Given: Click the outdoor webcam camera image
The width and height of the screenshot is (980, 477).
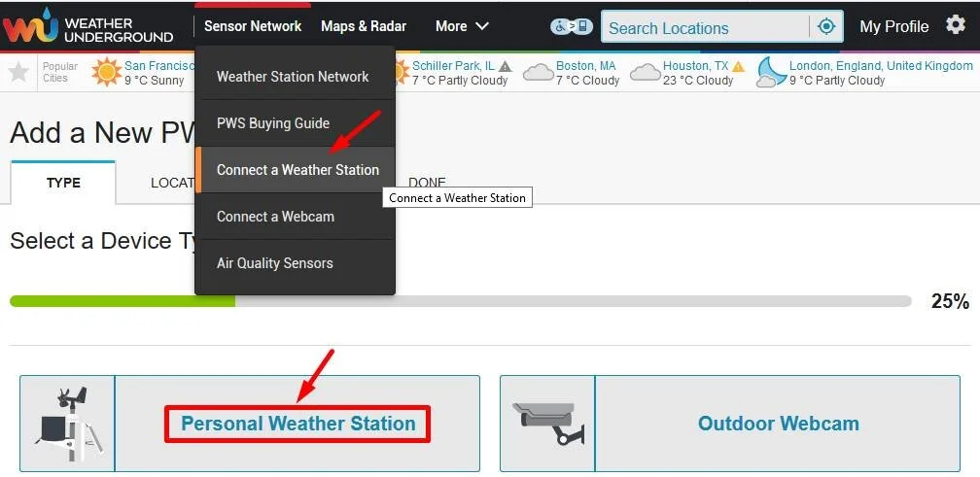Looking at the screenshot, I should click(x=547, y=424).
